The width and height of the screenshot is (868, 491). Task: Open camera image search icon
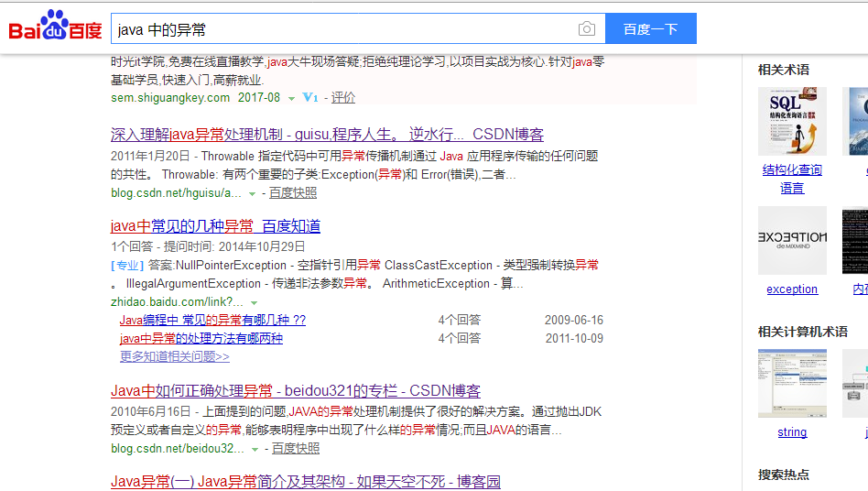tap(587, 28)
